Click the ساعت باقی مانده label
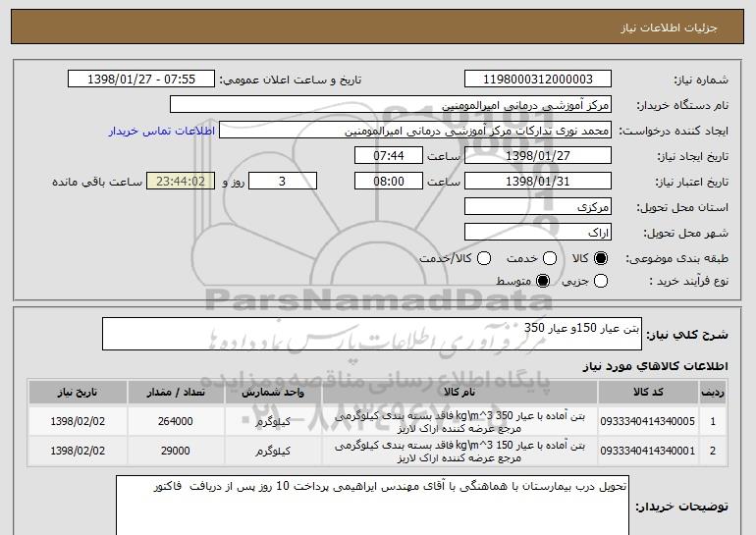This screenshot has width=756, height=535. (97, 182)
